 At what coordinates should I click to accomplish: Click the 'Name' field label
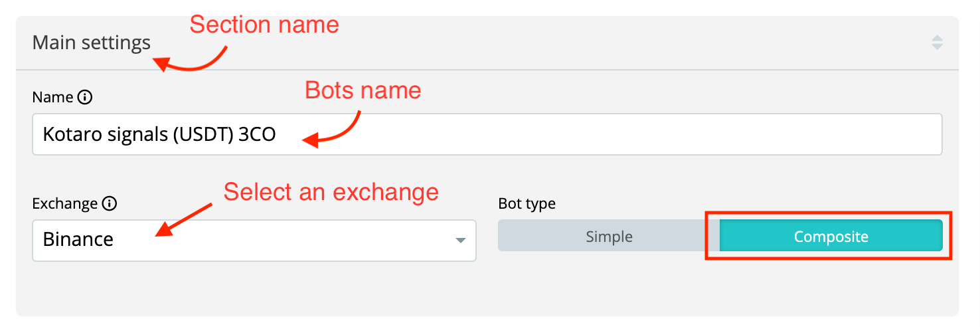click(52, 98)
